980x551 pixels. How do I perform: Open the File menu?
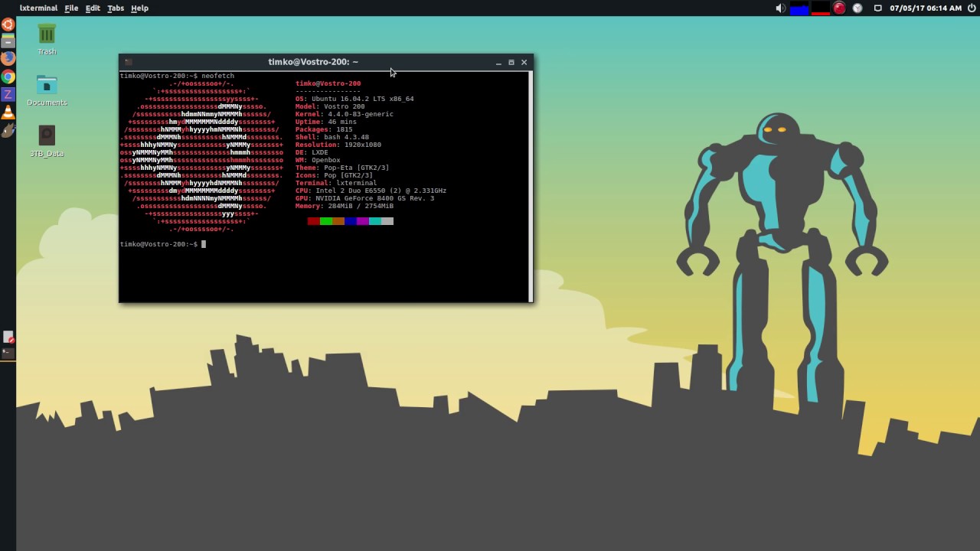(x=71, y=8)
